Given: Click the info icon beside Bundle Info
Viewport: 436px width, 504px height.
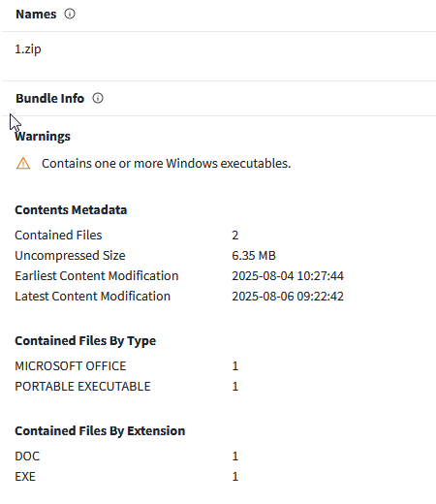Looking at the screenshot, I should (98, 98).
